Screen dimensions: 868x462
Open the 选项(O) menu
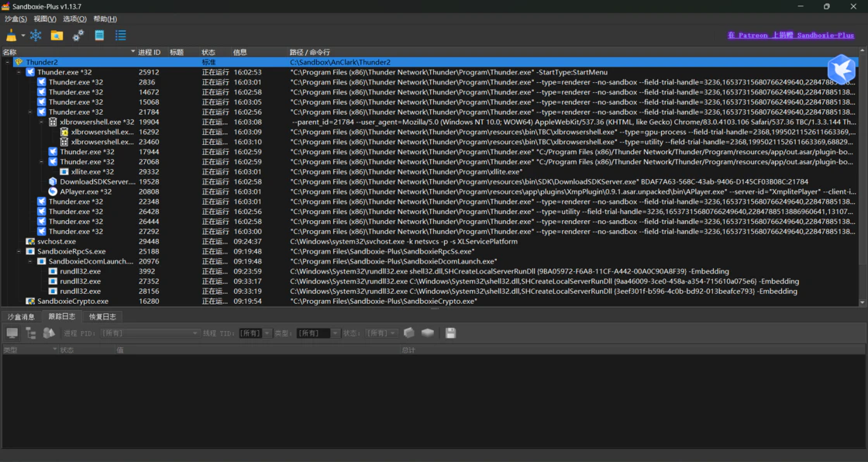click(74, 19)
